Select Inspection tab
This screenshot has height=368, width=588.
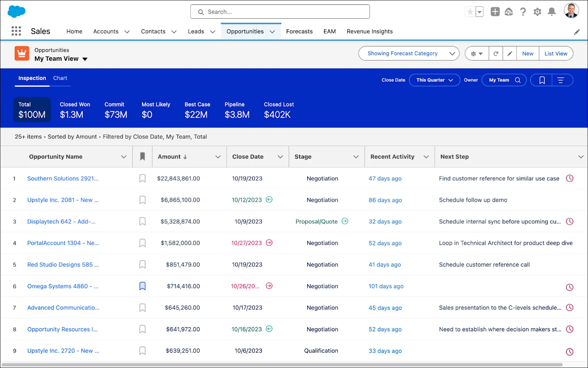point(32,78)
